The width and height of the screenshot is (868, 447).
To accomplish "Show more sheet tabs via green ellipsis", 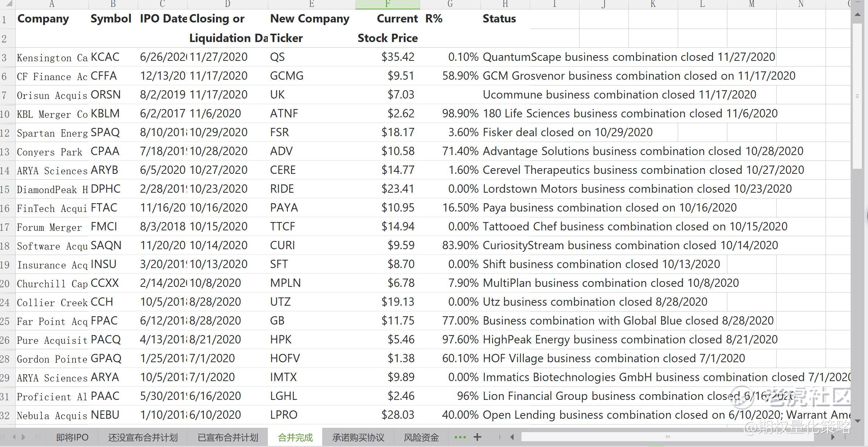I will (x=460, y=437).
